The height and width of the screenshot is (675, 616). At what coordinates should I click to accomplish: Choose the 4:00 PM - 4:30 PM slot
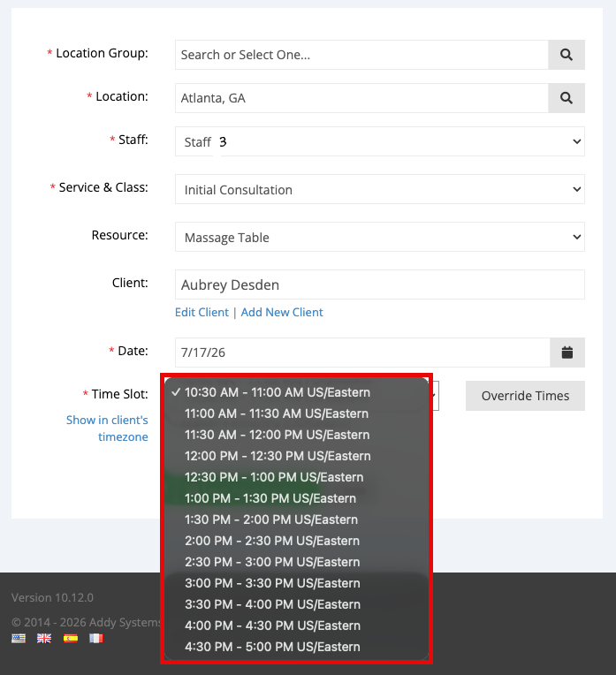(296, 626)
